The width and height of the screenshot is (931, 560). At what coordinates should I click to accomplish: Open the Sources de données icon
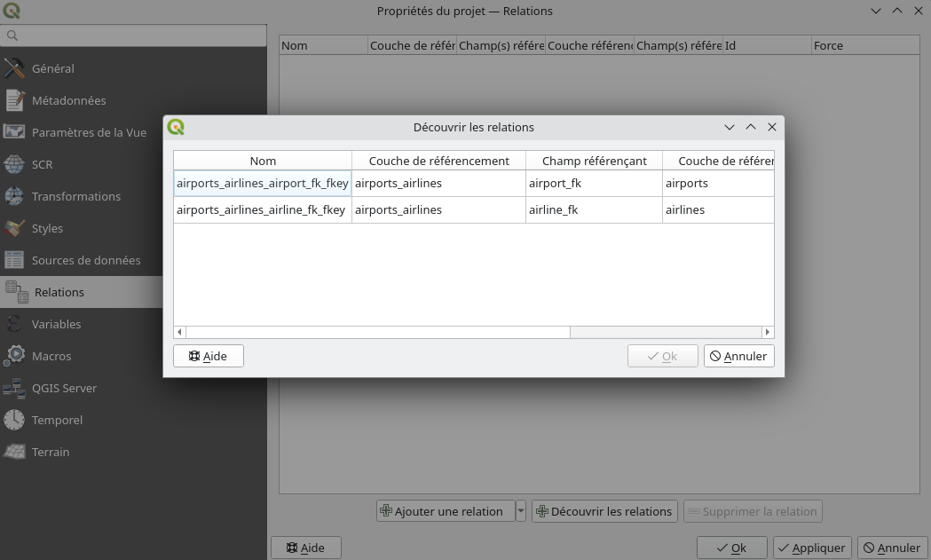(14, 261)
